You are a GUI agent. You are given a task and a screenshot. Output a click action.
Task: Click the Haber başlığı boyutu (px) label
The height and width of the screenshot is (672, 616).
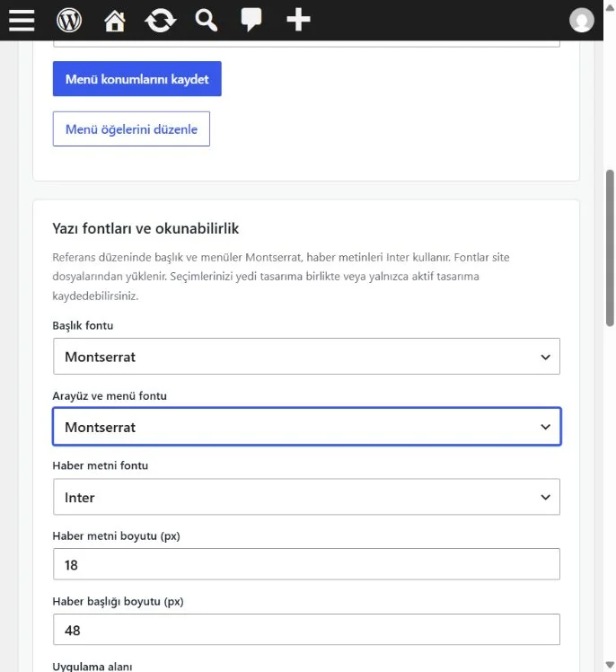(x=118, y=602)
